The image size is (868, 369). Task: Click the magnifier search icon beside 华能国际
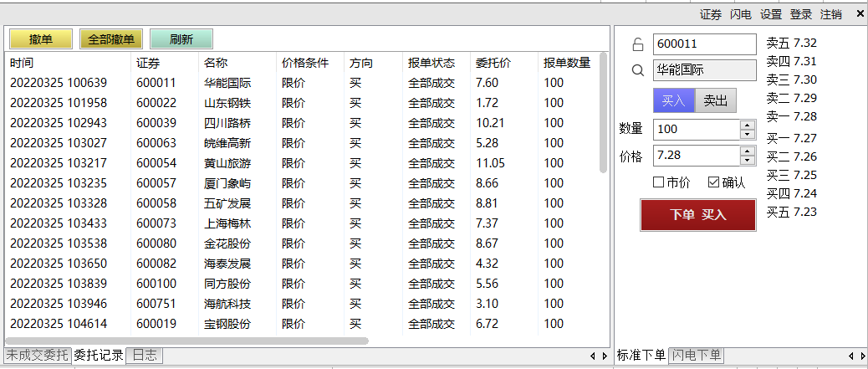point(638,70)
